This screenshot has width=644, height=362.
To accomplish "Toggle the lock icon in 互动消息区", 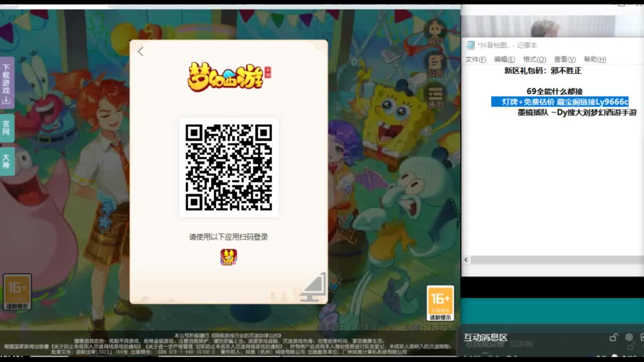I will 613,337.
